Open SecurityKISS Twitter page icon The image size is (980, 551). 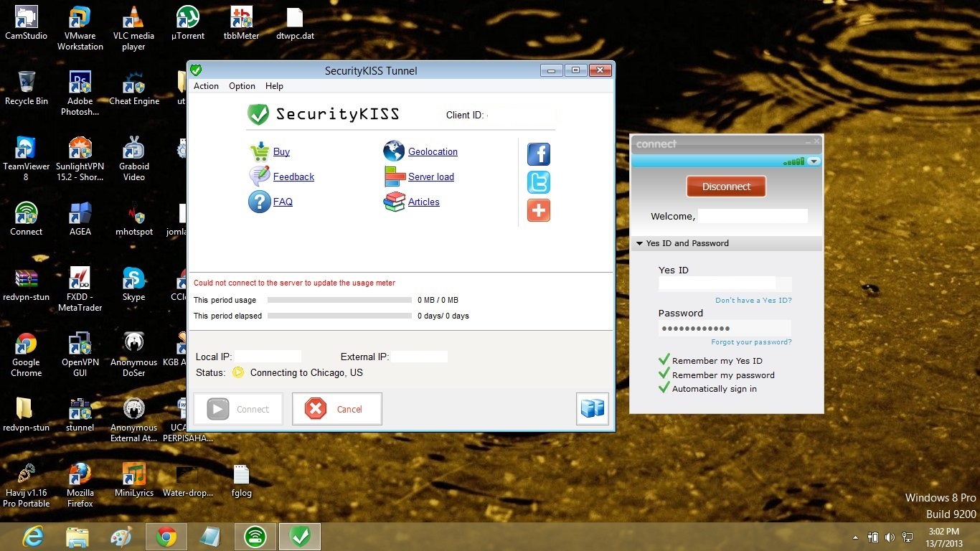point(539,182)
